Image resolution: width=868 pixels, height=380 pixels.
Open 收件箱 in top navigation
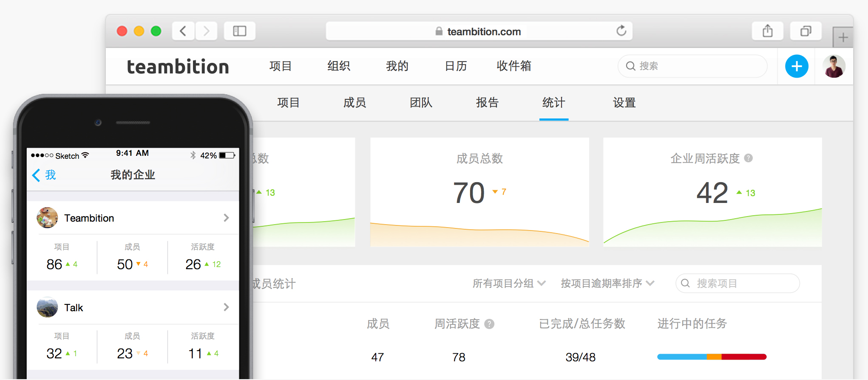click(514, 66)
